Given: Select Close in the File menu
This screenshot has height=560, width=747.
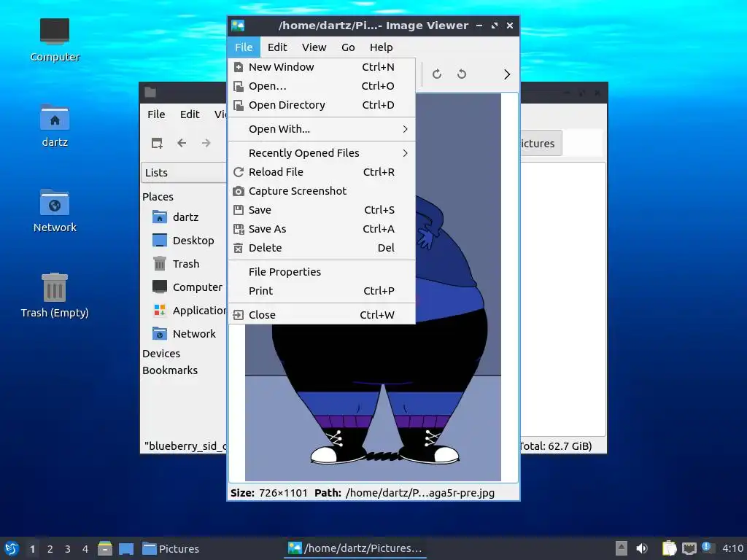Looking at the screenshot, I should [322, 315].
